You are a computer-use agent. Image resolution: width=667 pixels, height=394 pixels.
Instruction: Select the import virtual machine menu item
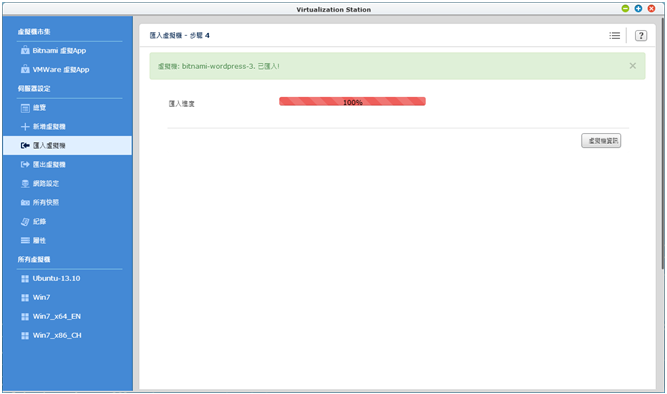coord(67,146)
